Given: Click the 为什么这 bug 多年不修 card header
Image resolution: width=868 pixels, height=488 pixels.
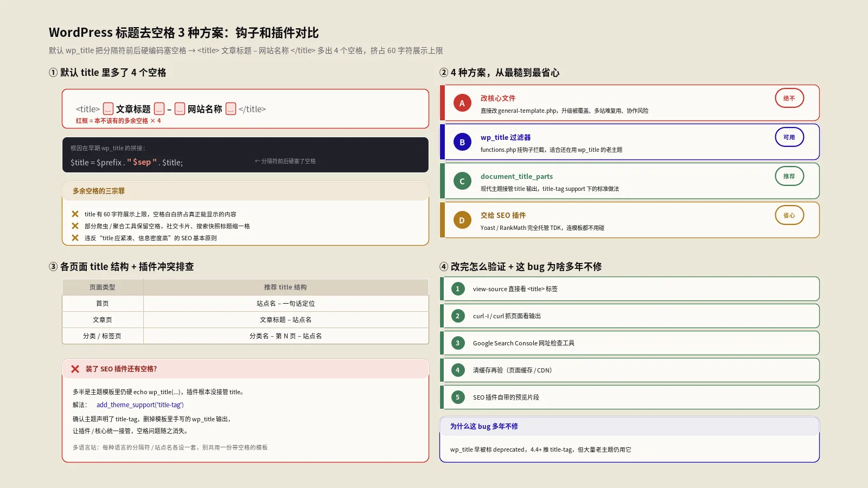Looking at the screenshot, I should point(629,426).
